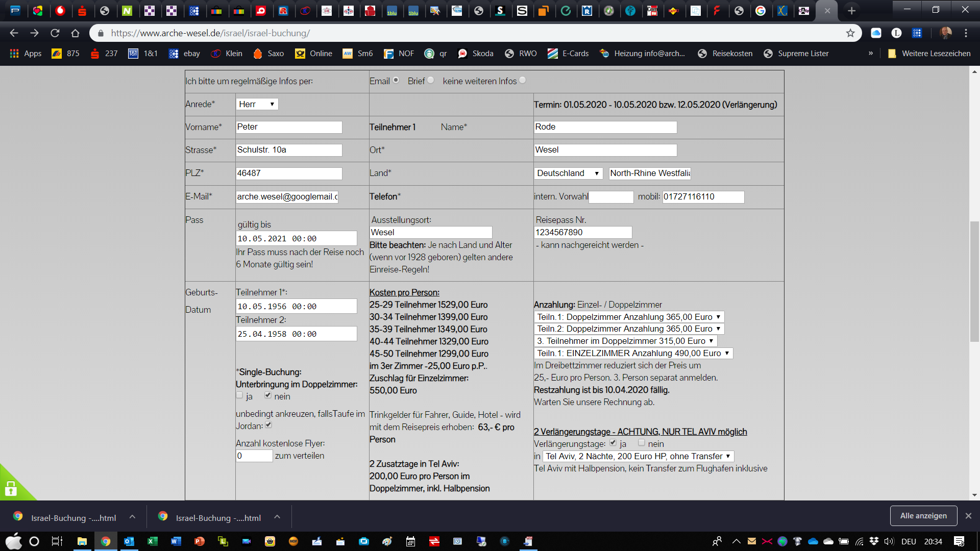The width and height of the screenshot is (980, 551).
Task: Open the Skoda bookmark
Action: point(476,54)
